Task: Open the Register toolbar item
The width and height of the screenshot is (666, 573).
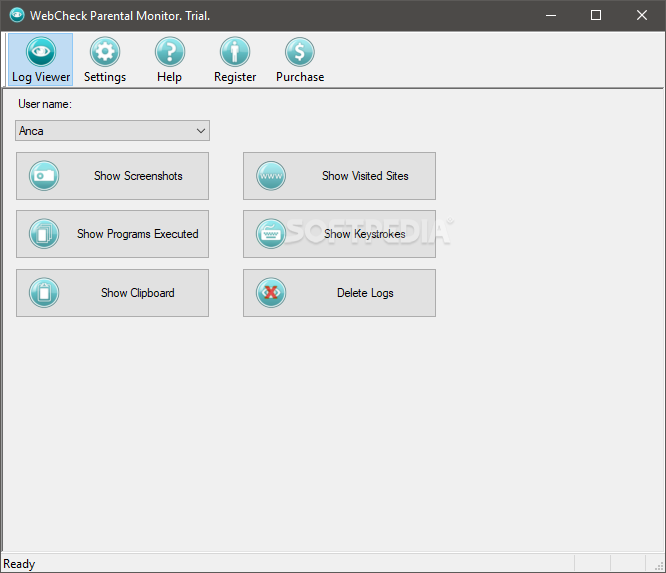Action: pos(235,59)
